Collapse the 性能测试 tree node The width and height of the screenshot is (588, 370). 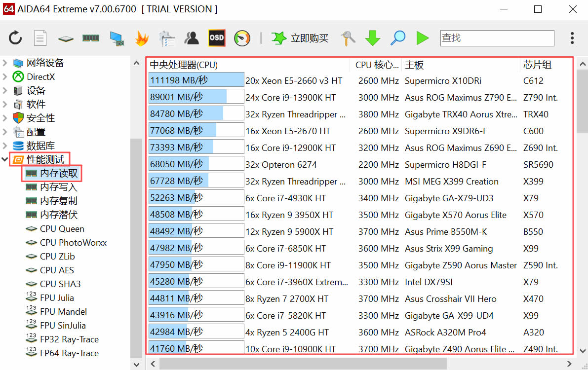5,160
